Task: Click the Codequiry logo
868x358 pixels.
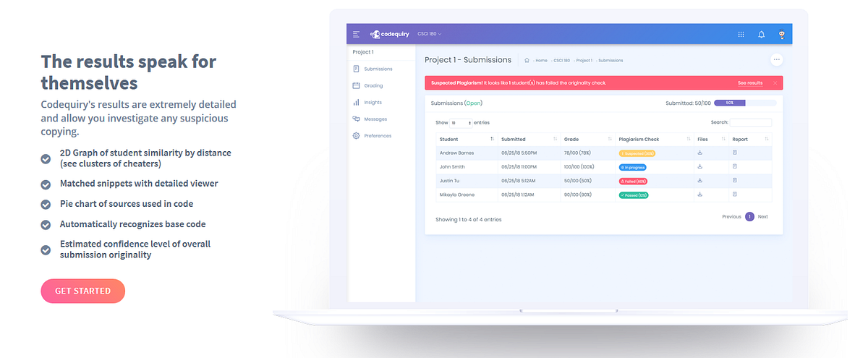Action: coord(391,34)
